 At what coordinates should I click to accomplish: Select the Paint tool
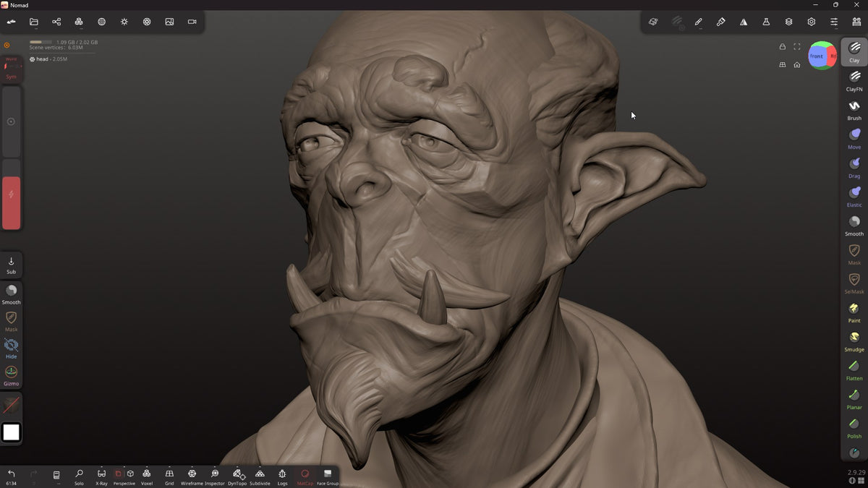tap(854, 312)
